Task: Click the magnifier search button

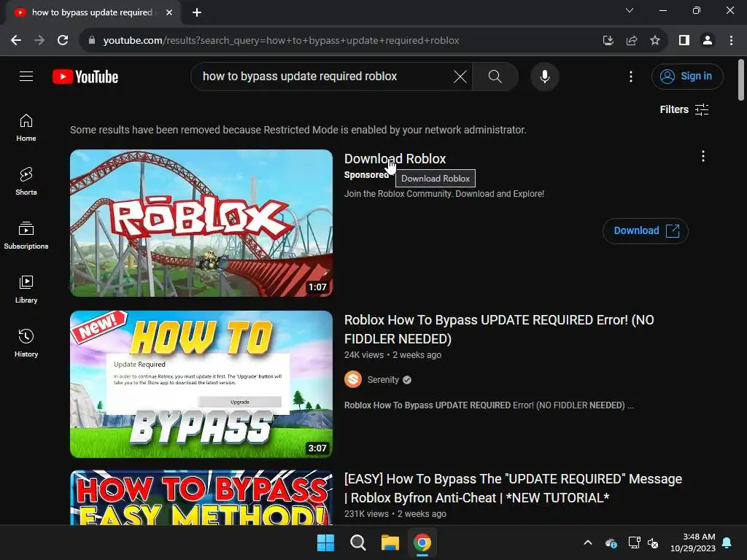Action: pyautogui.click(x=495, y=76)
